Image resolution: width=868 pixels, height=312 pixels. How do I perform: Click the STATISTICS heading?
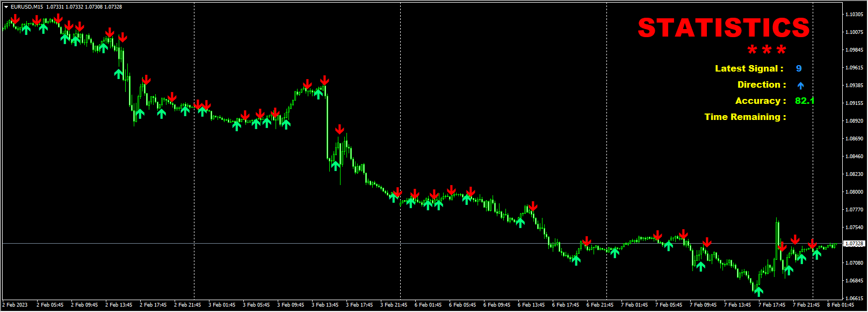[724, 28]
